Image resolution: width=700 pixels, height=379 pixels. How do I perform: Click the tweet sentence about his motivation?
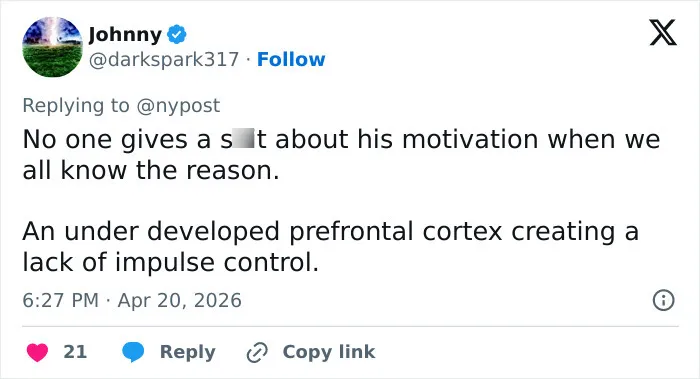coord(341,154)
